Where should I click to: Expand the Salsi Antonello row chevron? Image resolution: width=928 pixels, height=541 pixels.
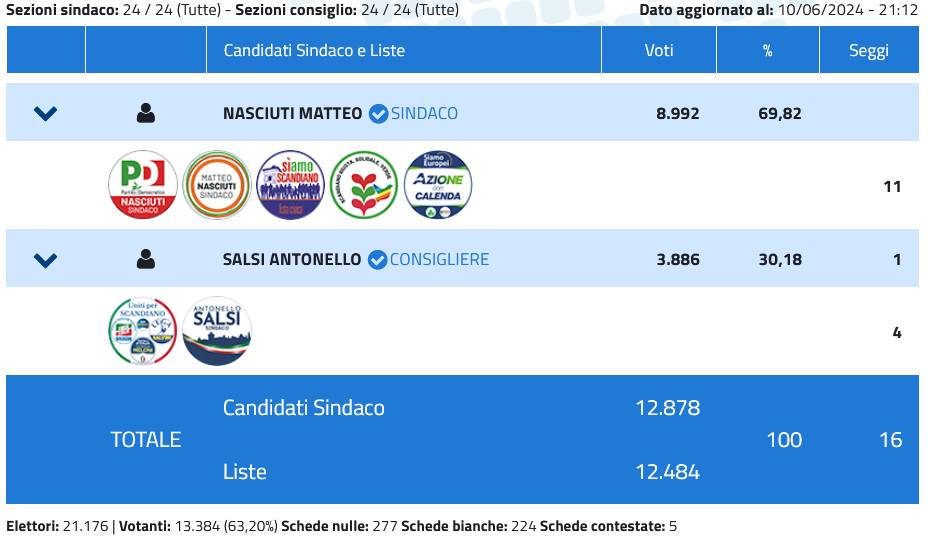(45, 260)
